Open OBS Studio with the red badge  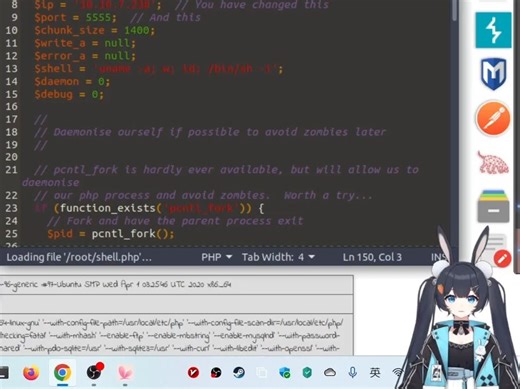click(x=94, y=372)
